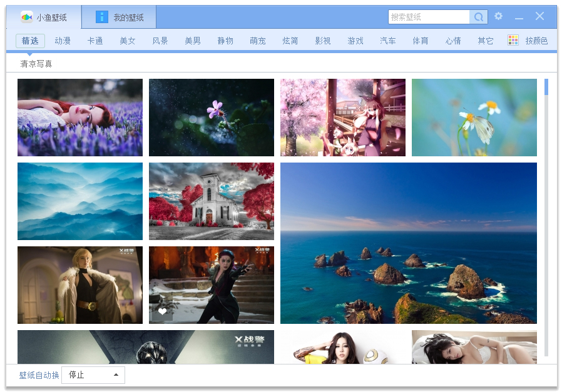Switch to the 小渔壁纸 tab
The image size is (562, 392).
[44, 17]
